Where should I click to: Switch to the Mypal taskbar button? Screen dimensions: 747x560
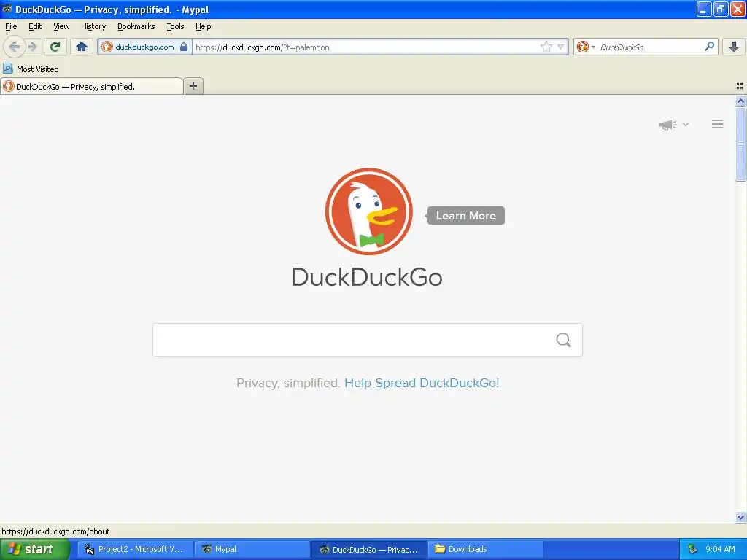[x=252, y=549]
